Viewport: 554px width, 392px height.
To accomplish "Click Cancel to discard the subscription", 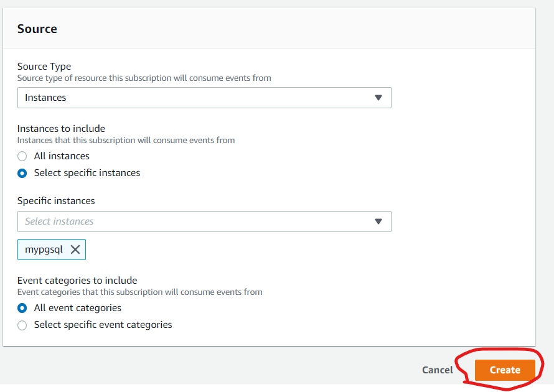I will point(438,370).
